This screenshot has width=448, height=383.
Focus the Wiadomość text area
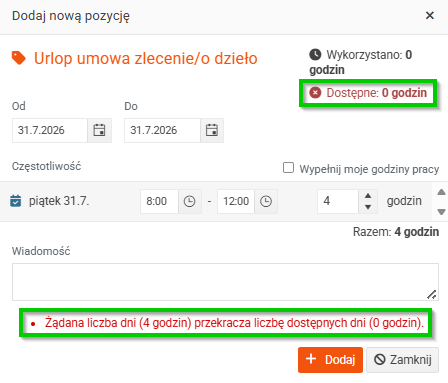225,282
